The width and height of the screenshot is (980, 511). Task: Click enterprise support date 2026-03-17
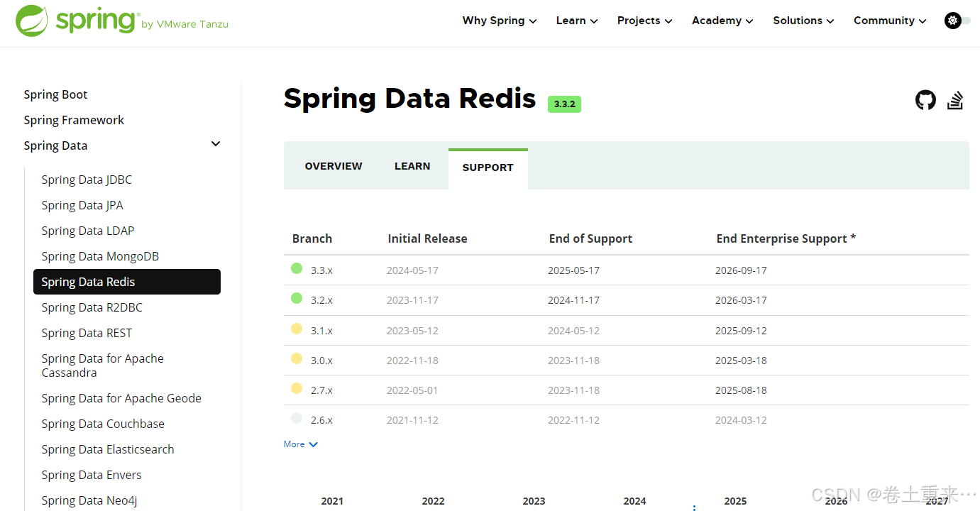point(741,300)
